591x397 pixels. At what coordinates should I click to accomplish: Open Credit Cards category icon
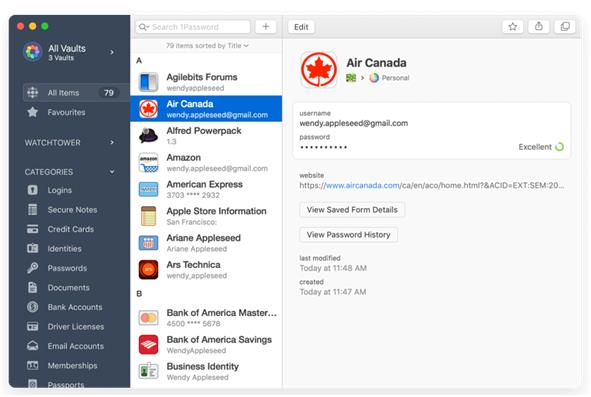click(32, 229)
